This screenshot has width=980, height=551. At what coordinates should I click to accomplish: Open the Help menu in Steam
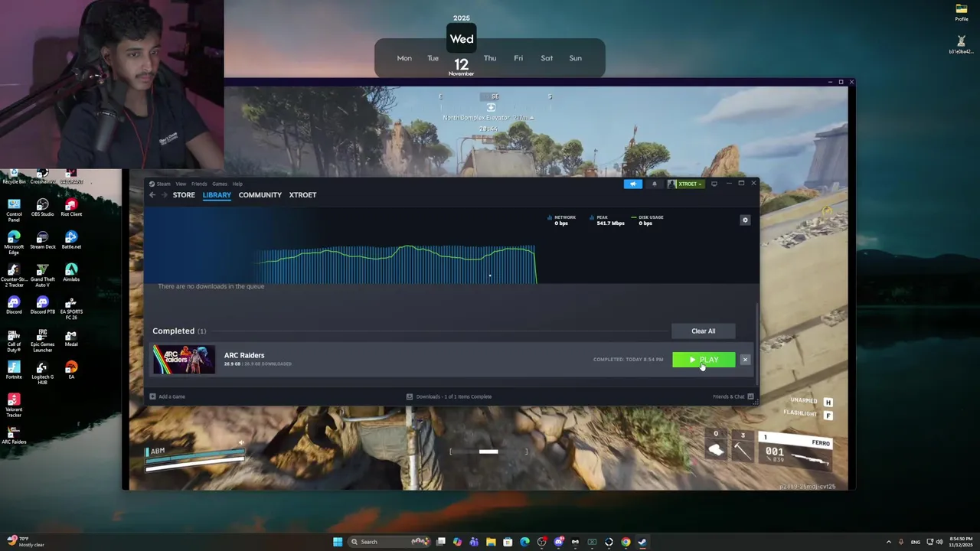tap(237, 184)
